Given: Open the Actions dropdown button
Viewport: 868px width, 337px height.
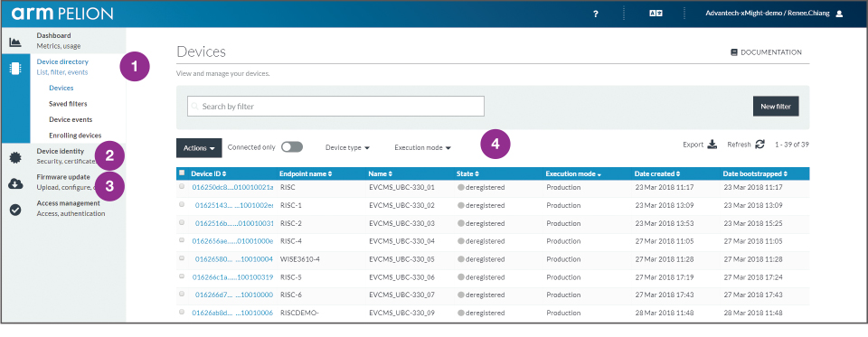Looking at the screenshot, I should [199, 148].
